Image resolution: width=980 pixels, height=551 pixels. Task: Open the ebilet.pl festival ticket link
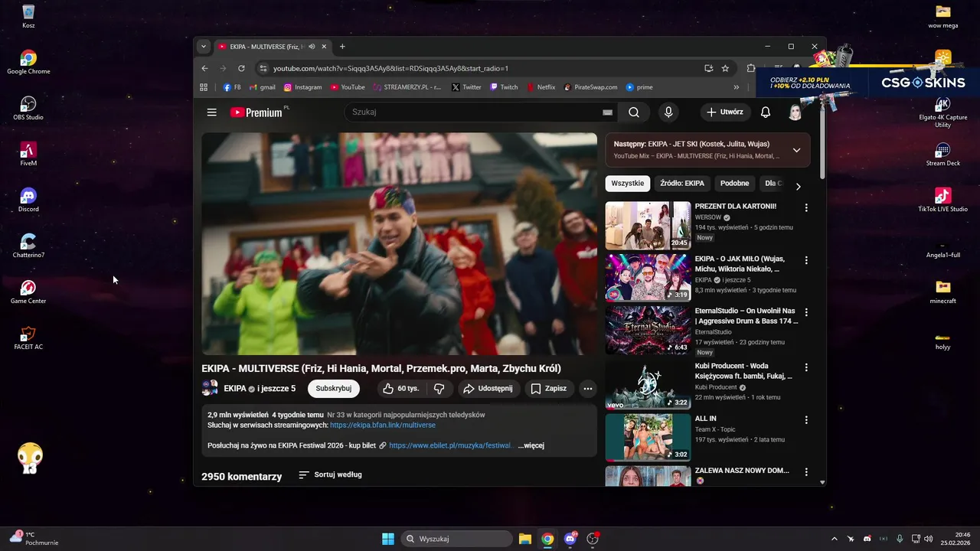click(x=452, y=445)
